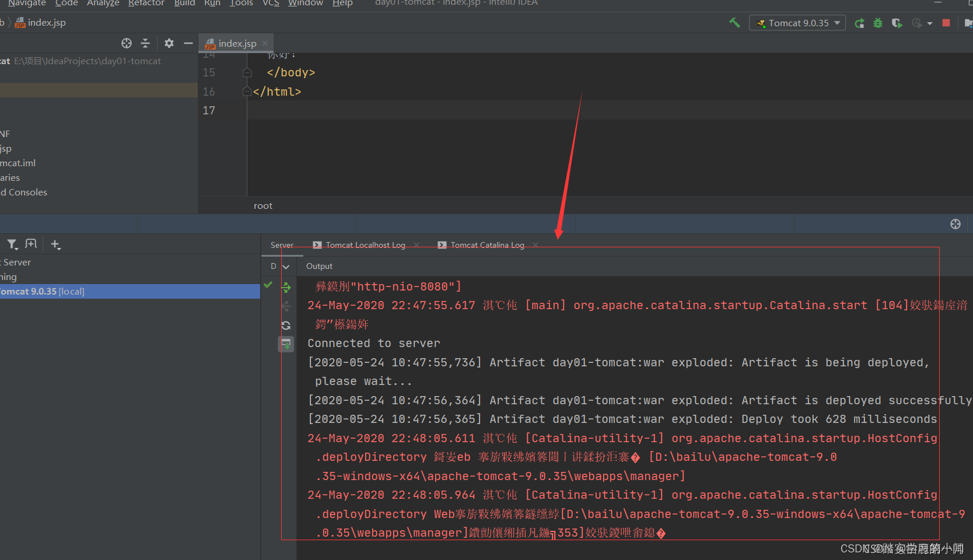Close the Tomcat Localhost Log tab
This screenshot has height=560, width=973.
(x=416, y=245)
